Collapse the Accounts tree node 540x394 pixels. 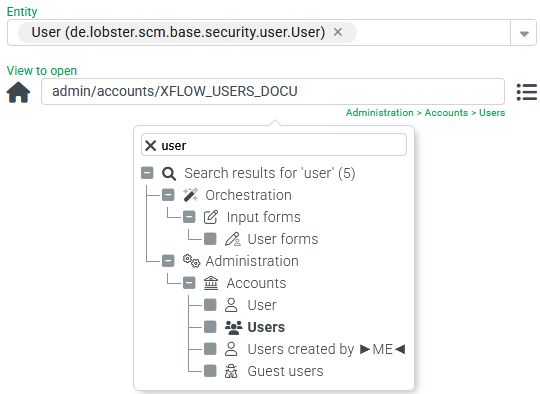coord(189,283)
